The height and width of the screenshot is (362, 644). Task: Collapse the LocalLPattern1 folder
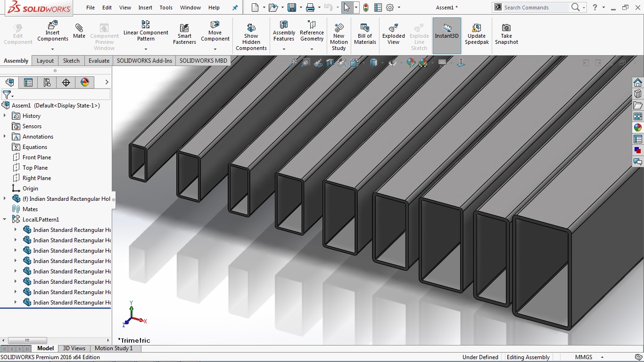click(x=5, y=219)
